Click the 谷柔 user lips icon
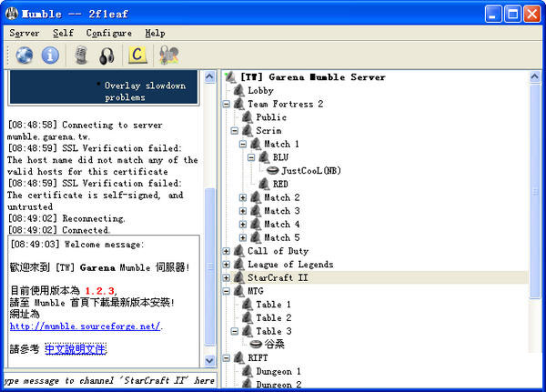Viewport: 546px width, 392px height. [x=256, y=345]
